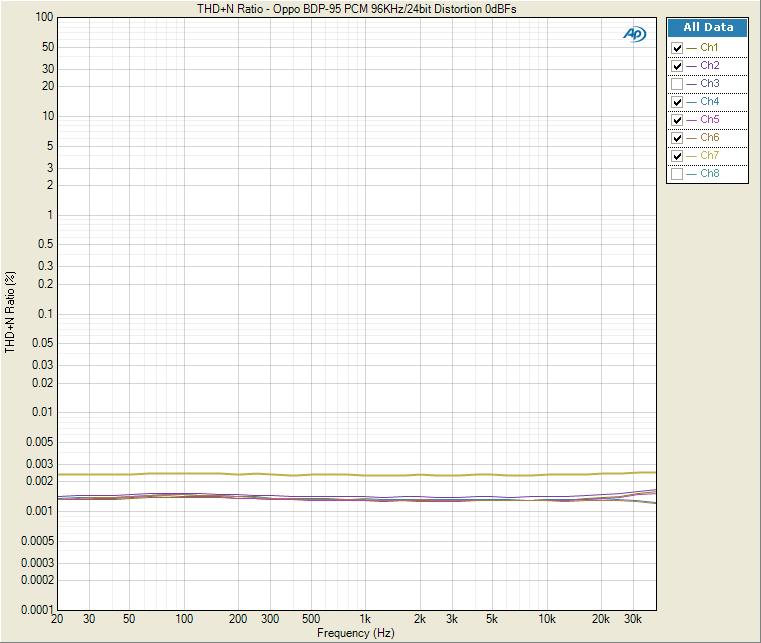Check the Ch8 checkbox to show it
Viewport: 761px width, 643px height.
[678, 174]
